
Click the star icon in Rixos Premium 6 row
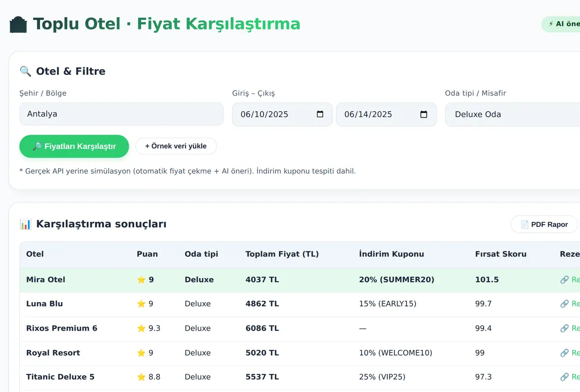point(141,328)
